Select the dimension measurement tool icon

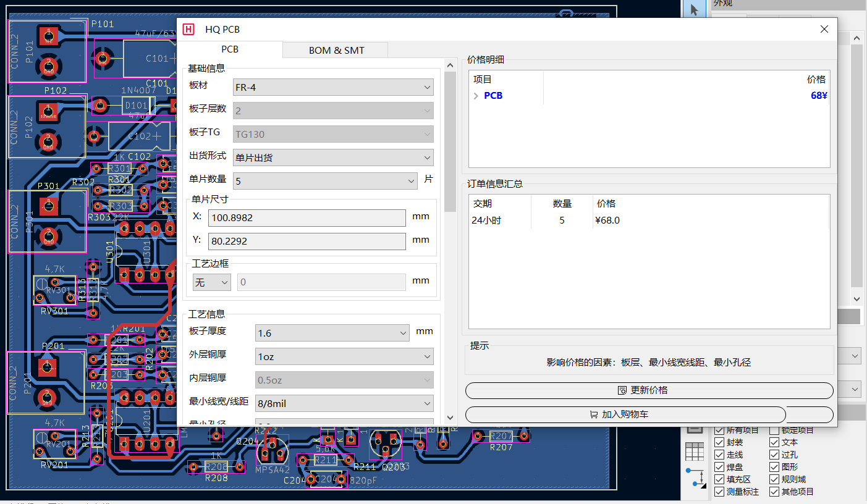coord(695,477)
